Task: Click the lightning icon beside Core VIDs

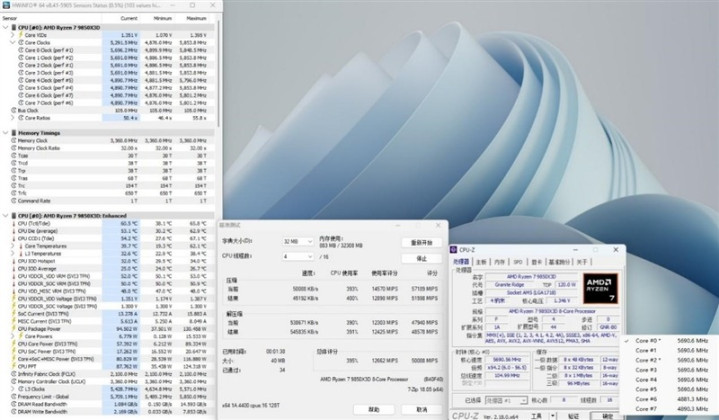Action: [x=21, y=35]
